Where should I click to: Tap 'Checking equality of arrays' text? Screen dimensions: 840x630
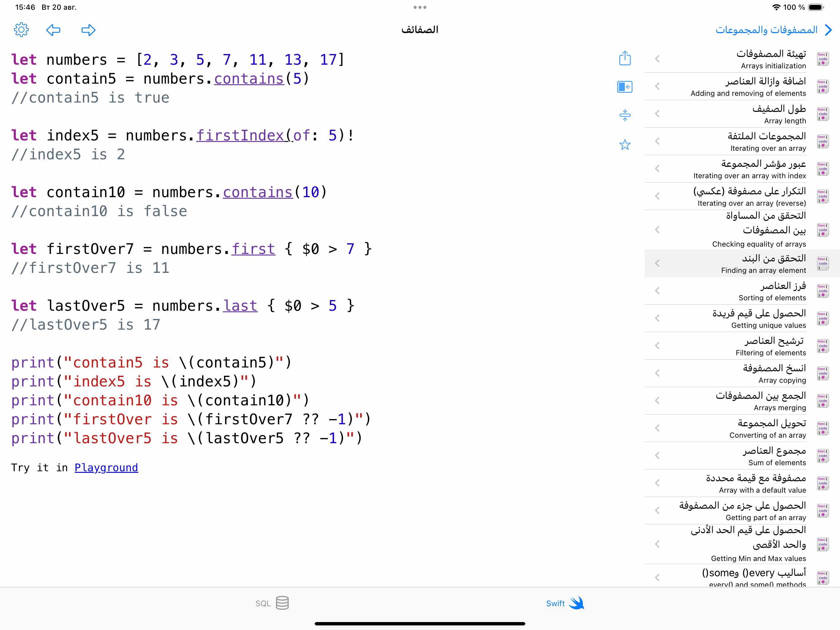[x=759, y=244]
